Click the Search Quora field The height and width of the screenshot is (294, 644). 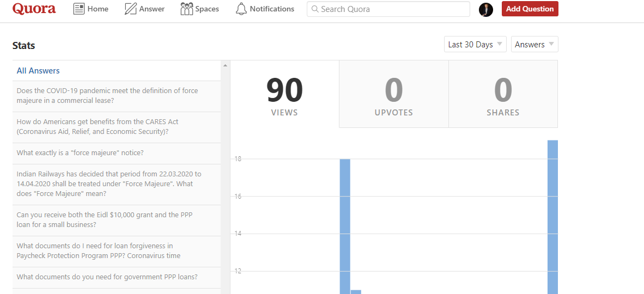pyautogui.click(x=388, y=9)
